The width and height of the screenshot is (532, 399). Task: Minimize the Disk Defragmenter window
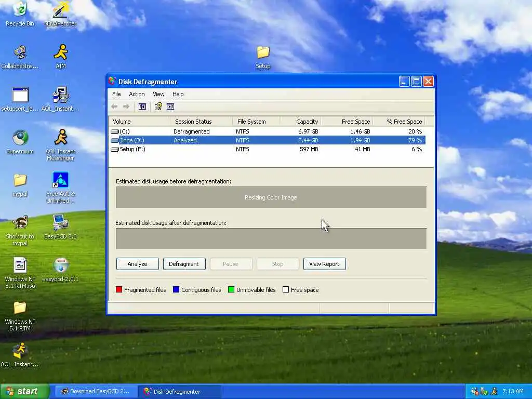[404, 82]
